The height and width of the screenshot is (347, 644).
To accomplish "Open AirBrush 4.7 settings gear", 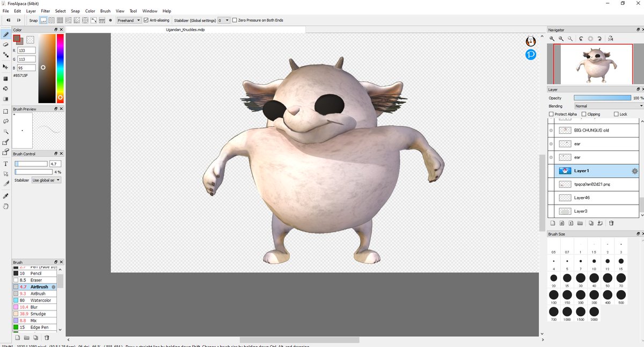I will [53, 287].
